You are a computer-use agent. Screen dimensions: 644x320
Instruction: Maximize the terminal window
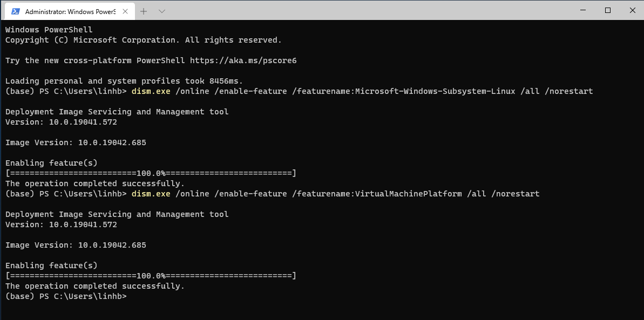pyautogui.click(x=608, y=10)
